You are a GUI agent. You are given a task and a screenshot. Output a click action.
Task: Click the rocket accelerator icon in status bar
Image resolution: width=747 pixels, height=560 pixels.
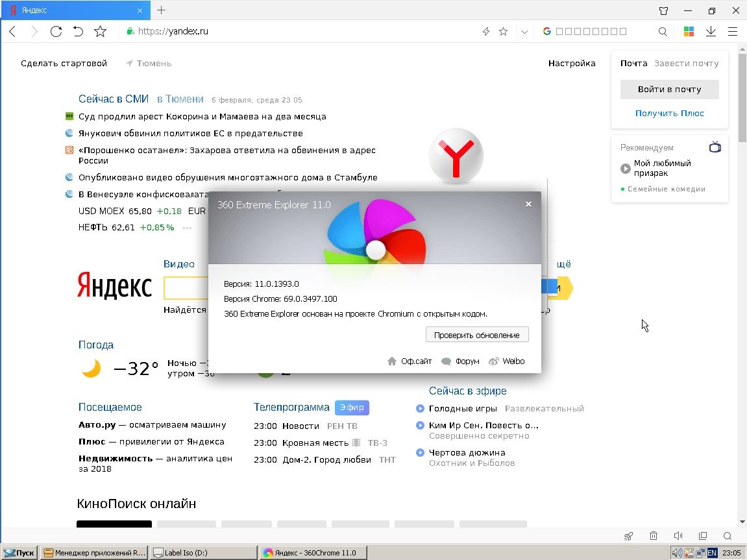point(629,536)
